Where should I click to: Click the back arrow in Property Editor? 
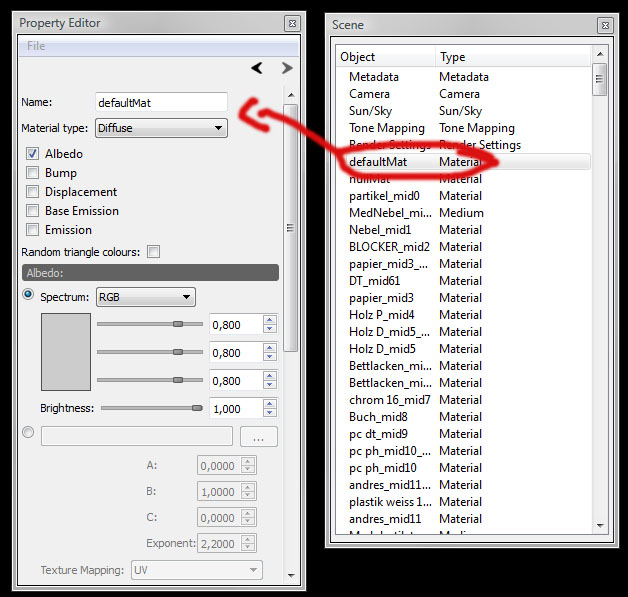257,68
